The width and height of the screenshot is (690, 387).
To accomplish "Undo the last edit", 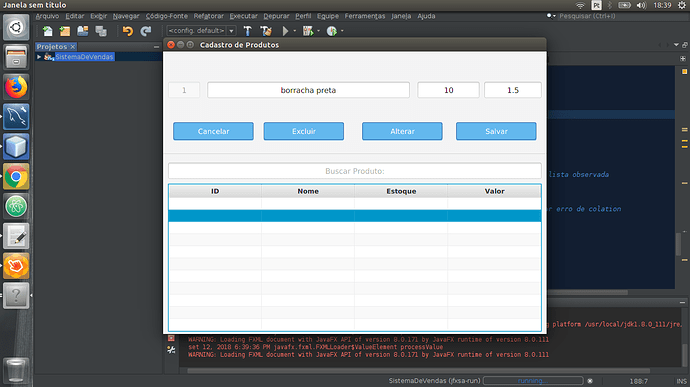I will [128, 31].
